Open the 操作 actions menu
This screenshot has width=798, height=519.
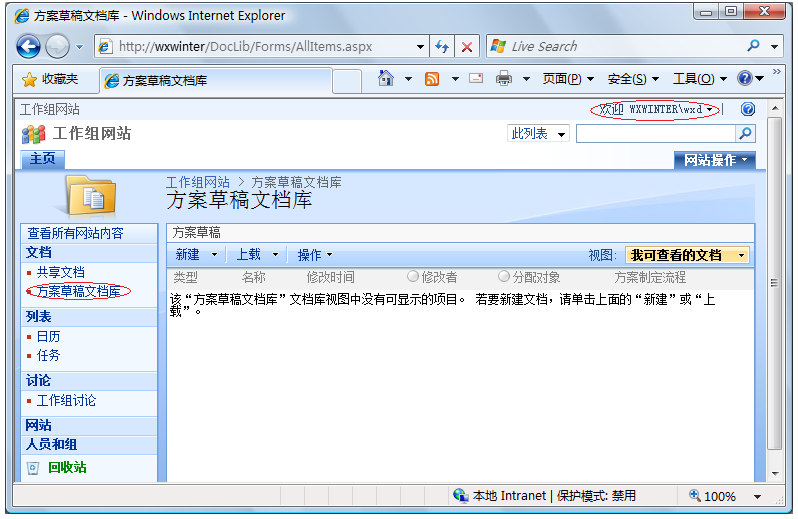click(315, 255)
